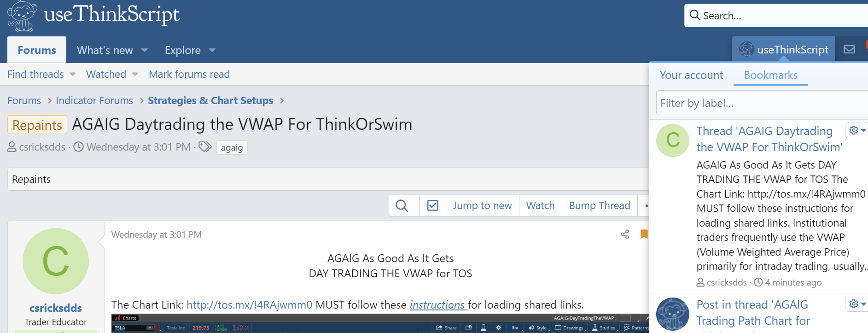Click the useThinkScript monkey logo
The image size is (868, 333).
(x=22, y=16)
